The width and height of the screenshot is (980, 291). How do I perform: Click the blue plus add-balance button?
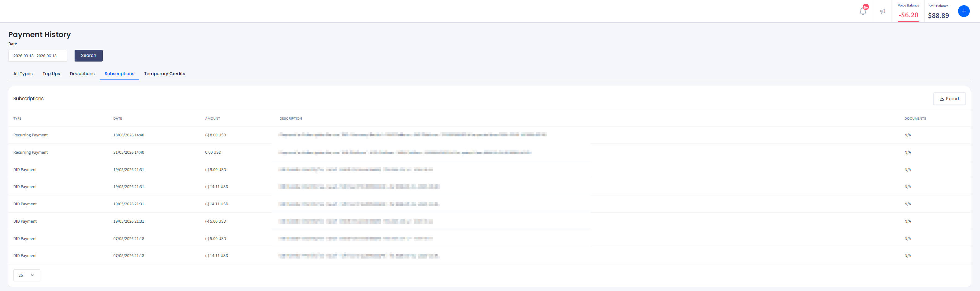click(964, 11)
